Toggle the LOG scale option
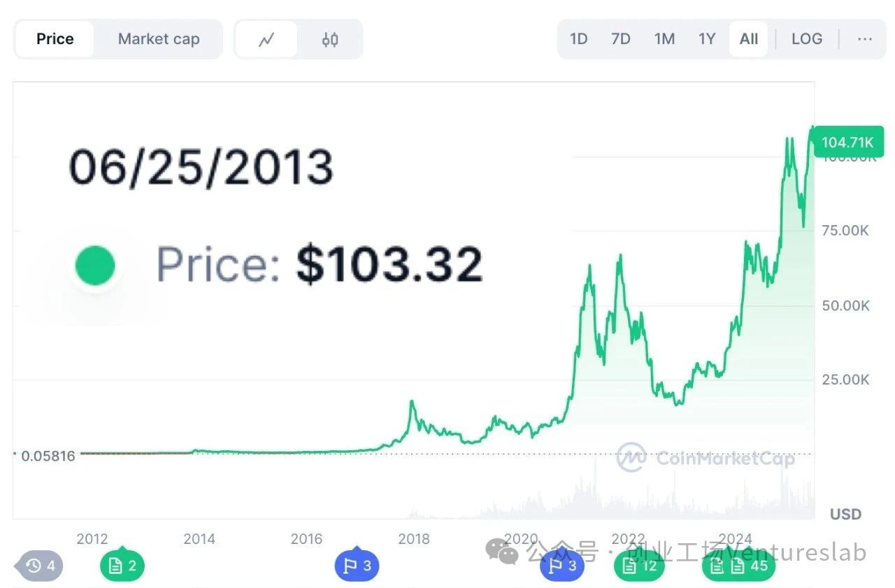 (807, 39)
